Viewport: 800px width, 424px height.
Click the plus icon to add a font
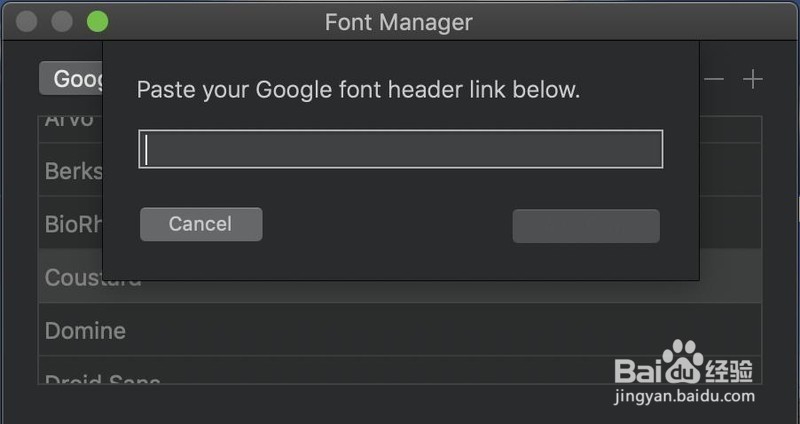point(753,80)
